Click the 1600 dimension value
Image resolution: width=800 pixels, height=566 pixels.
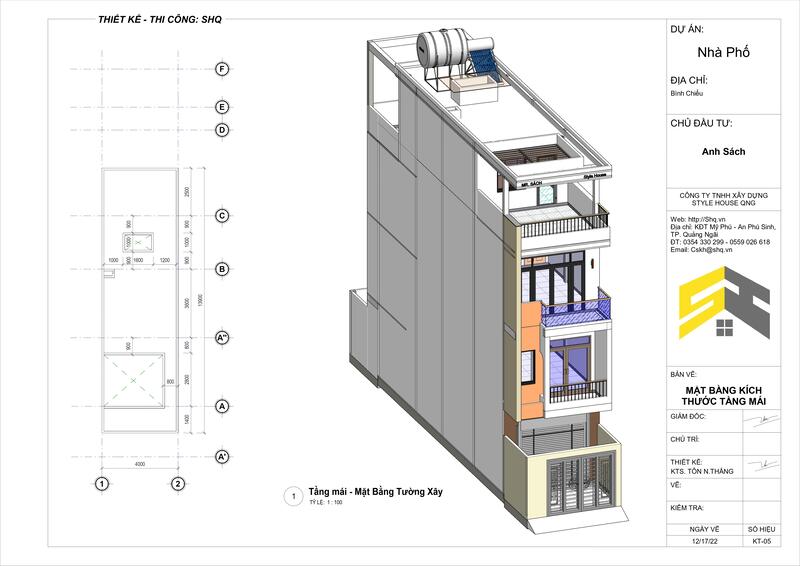point(138,260)
